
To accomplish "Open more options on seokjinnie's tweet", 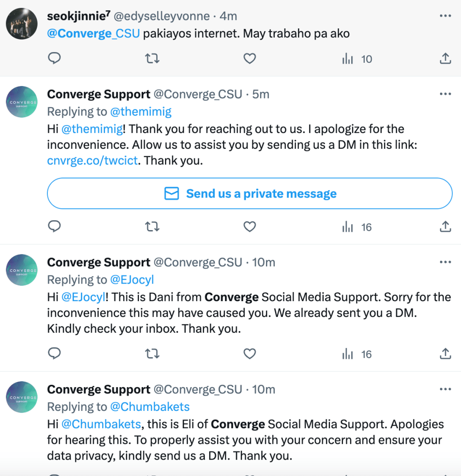I will point(445,16).
